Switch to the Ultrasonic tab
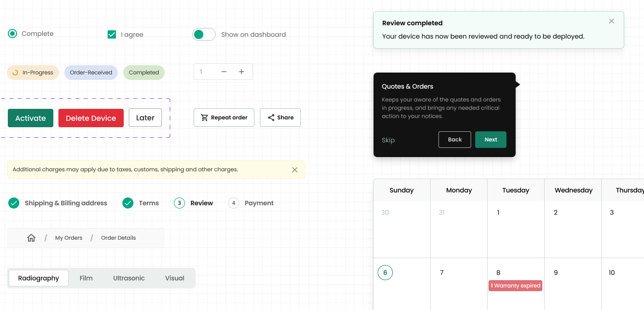 [x=129, y=278]
